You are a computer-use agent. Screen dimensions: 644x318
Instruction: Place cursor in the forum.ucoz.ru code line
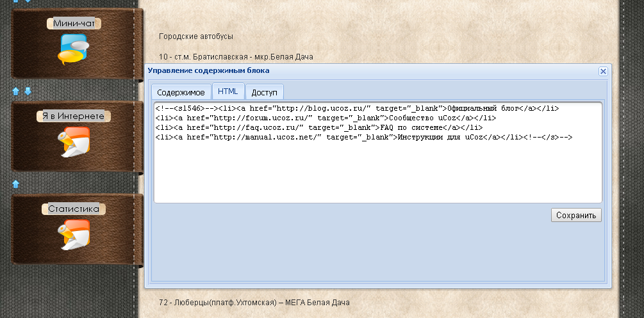(x=326, y=118)
